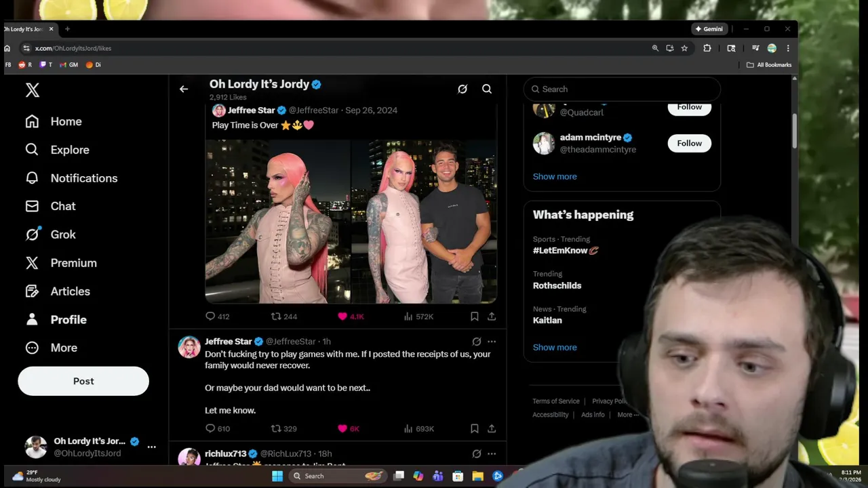Viewport: 868px width, 488px height.
Task: Open the photo of Jeffree with man in black shirt
Action: (425, 221)
